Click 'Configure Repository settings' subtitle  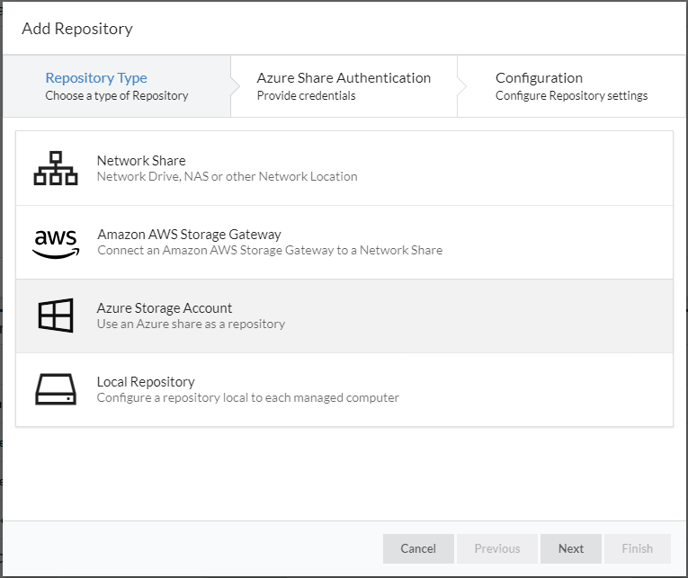(x=571, y=96)
